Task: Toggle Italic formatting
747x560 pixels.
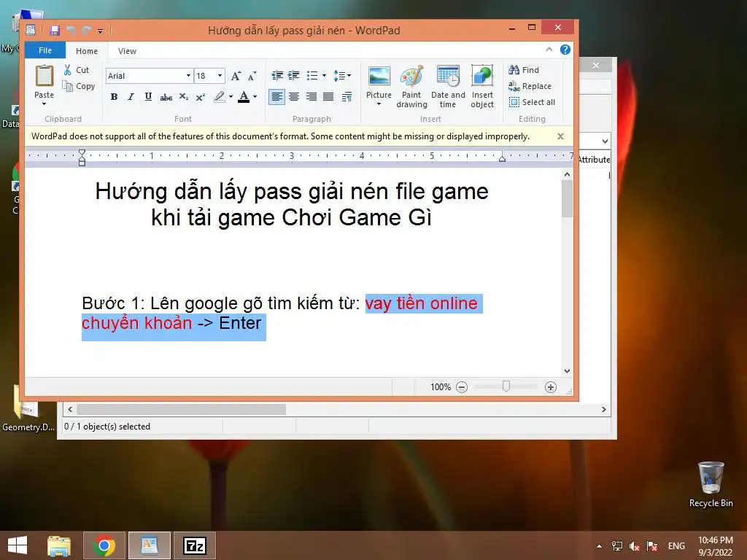Action: click(x=131, y=97)
